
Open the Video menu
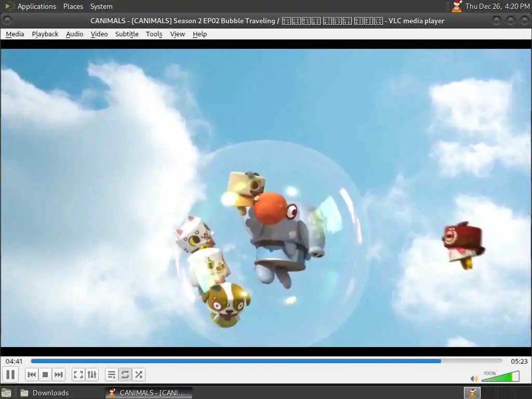(x=99, y=34)
